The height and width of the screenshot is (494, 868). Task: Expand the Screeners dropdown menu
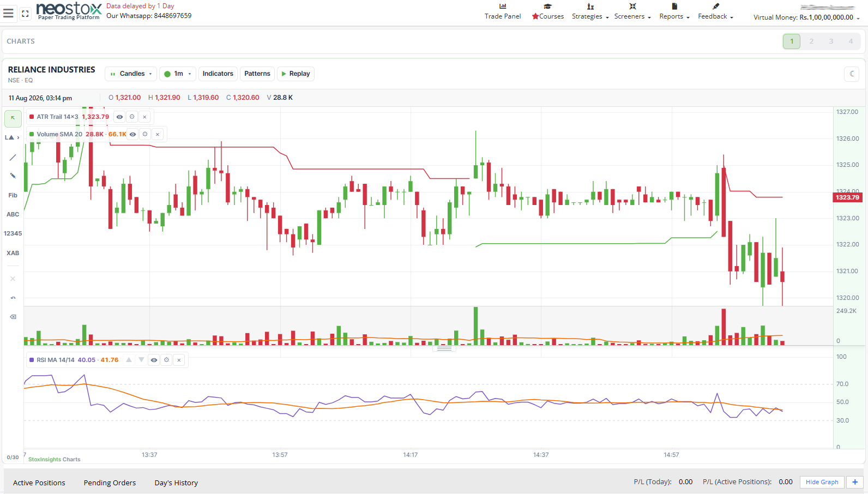point(632,11)
